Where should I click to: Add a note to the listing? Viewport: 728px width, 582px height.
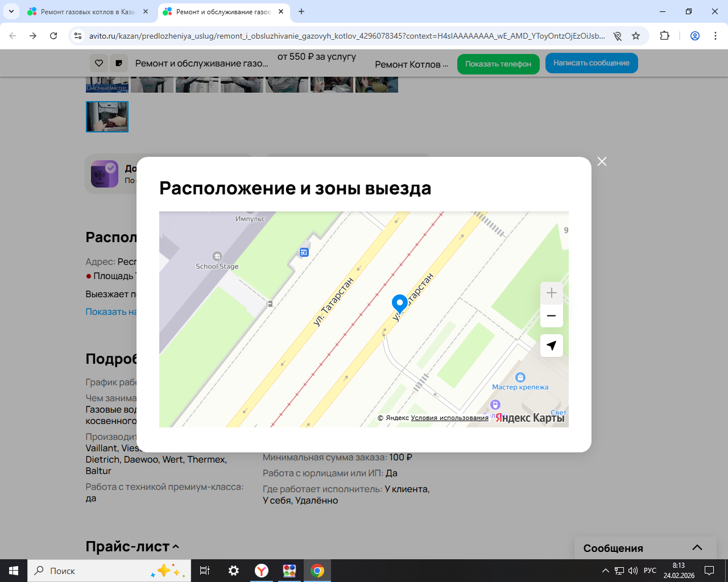click(119, 63)
